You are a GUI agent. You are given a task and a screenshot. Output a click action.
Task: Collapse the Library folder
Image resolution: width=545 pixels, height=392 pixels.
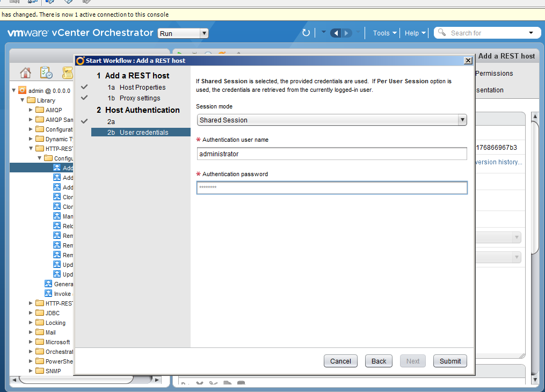(x=22, y=100)
